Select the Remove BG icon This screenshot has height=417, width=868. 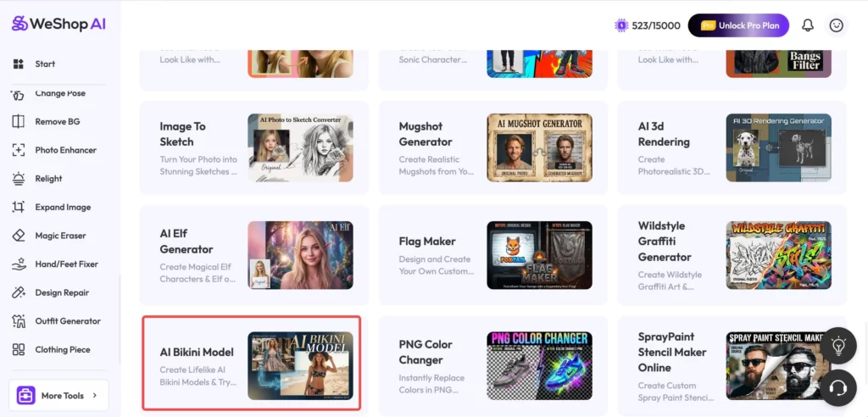[x=19, y=121]
